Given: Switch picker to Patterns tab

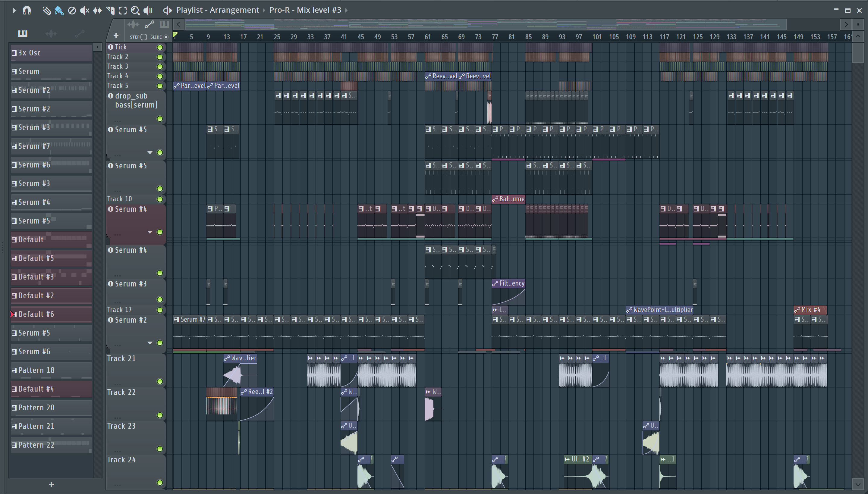Looking at the screenshot, I should point(23,33).
